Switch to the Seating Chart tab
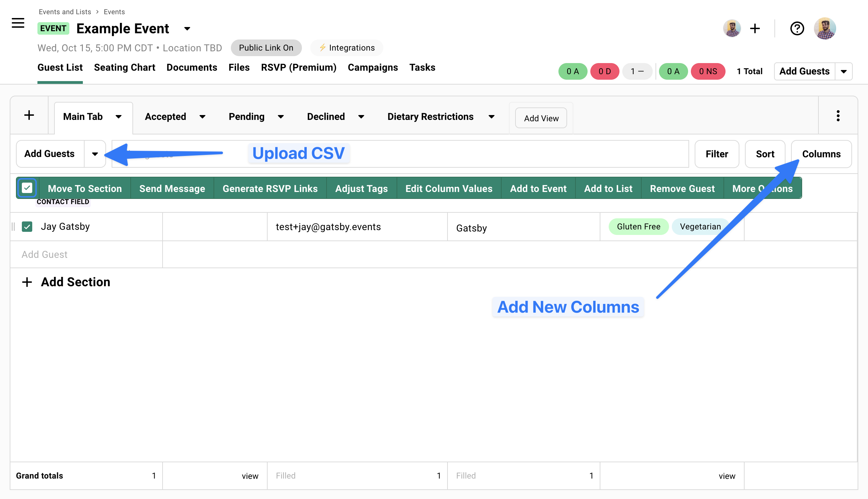The width and height of the screenshot is (868, 499). 124,68
